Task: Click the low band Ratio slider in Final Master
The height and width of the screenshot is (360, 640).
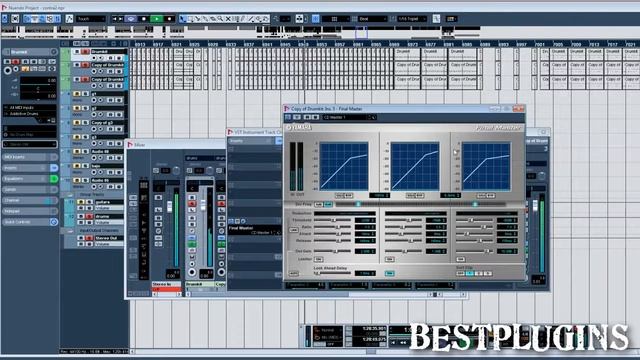Action: point(332,227)
